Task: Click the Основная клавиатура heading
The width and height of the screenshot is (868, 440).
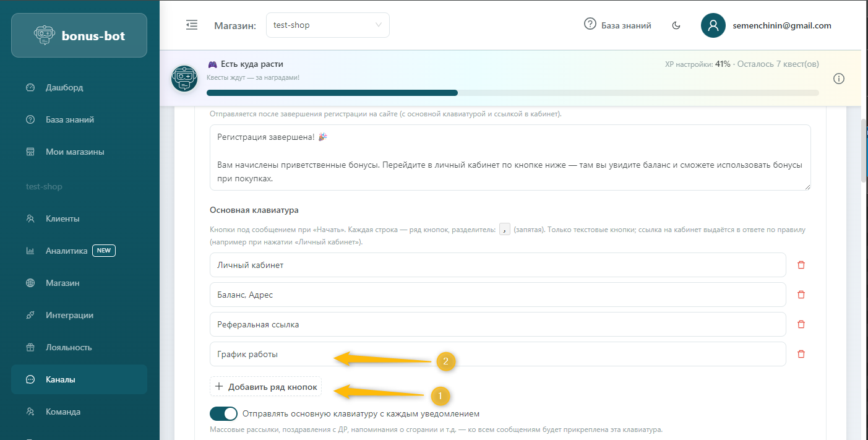Action: tap(254, 210)
